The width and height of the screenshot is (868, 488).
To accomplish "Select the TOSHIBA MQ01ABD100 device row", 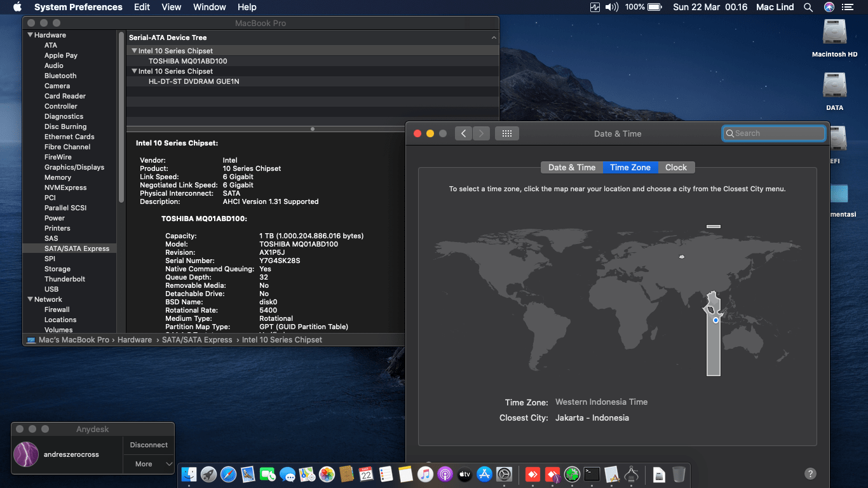I will [x=312, y=61].
